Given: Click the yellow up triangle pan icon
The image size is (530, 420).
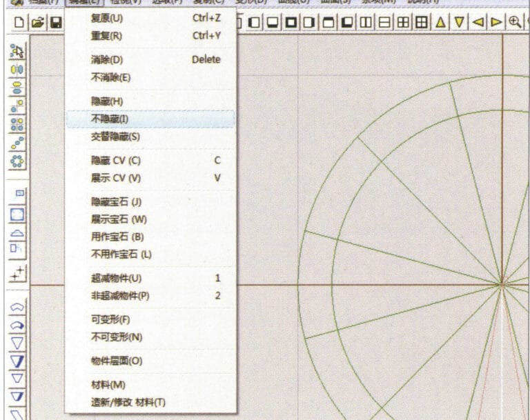Looking at the screenshot, I should [440, 22].
